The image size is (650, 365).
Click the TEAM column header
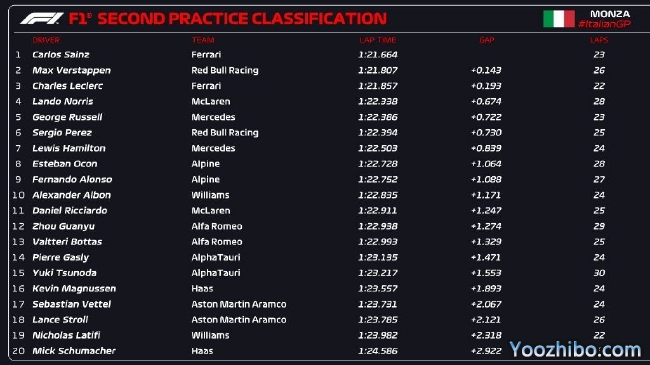(x=203, y=40)
